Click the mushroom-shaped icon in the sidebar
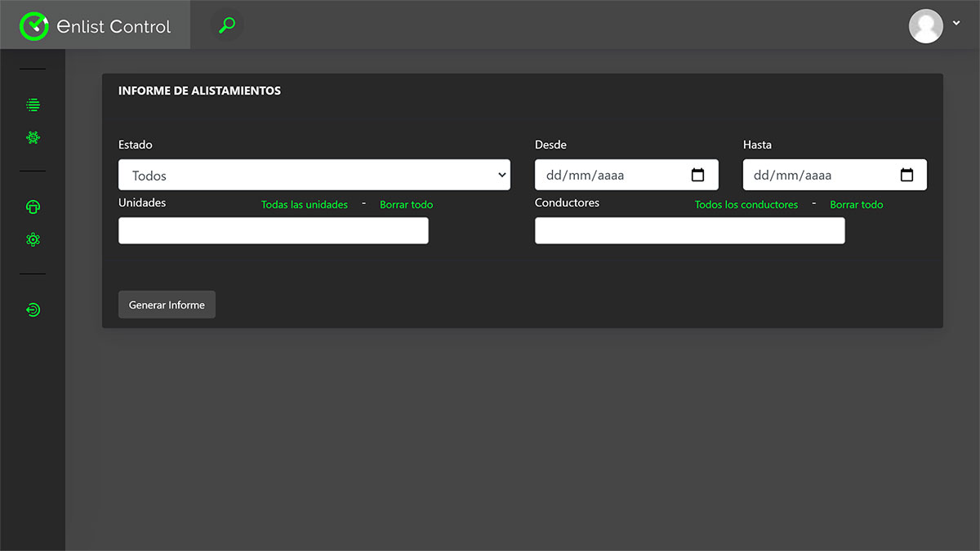 coord(33,207)
